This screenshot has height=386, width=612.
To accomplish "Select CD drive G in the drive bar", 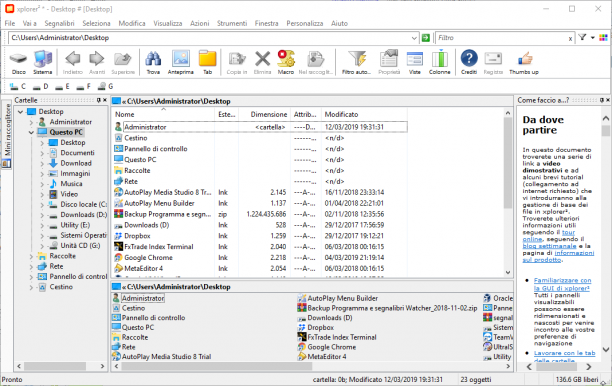I will (105, 86).
